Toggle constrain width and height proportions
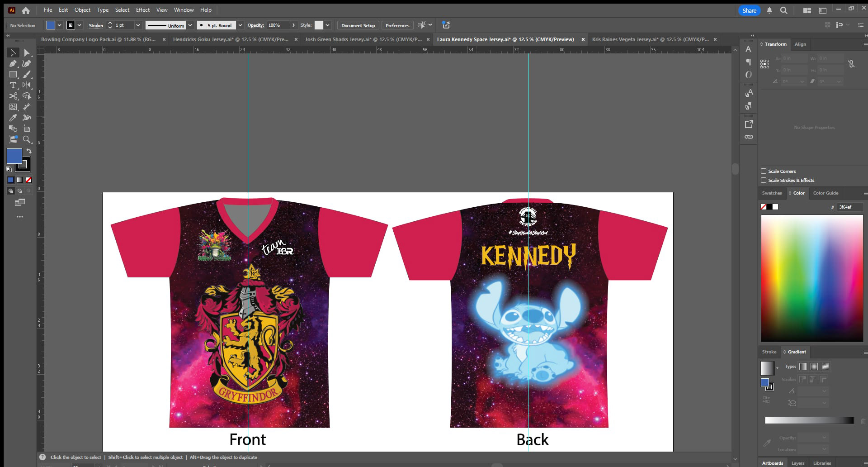868x467 pixels. (x=851, y=64)
